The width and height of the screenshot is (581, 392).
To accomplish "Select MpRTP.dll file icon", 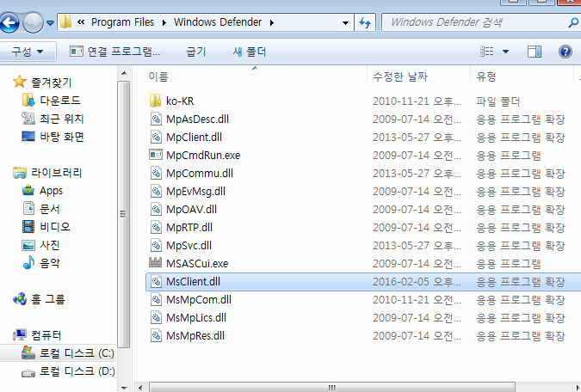I will click(x=156, y=227).
